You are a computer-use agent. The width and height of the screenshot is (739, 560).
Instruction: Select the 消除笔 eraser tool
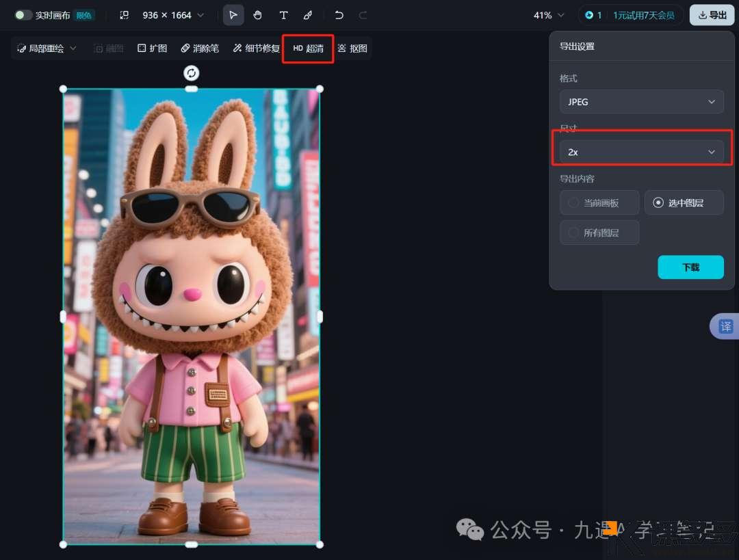200,49
